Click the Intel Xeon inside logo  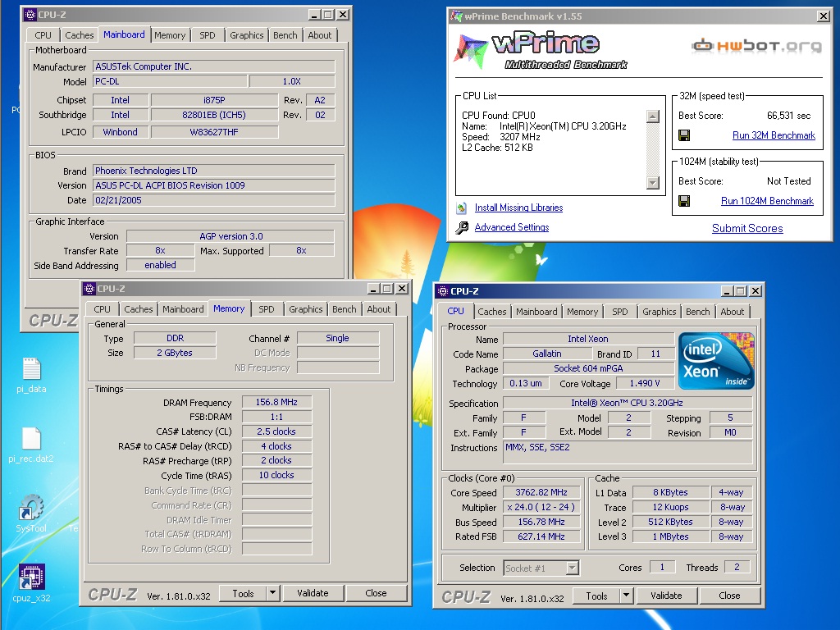tap(716, 361)
